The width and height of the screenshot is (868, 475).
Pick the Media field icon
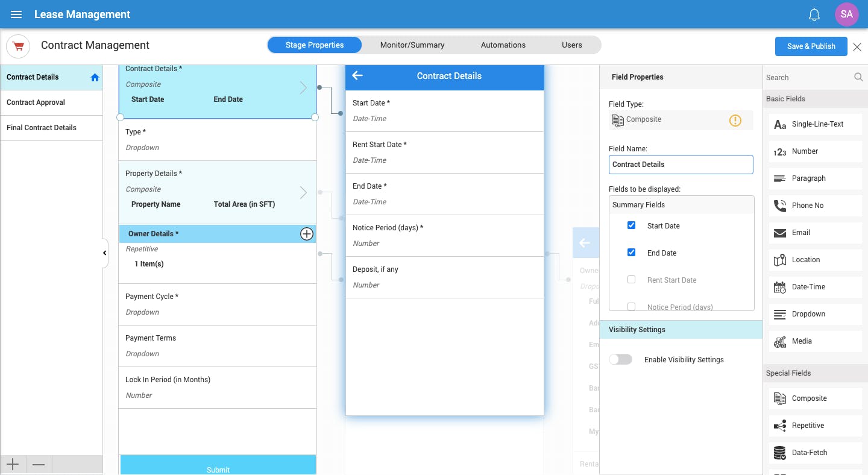click(780, 342)
